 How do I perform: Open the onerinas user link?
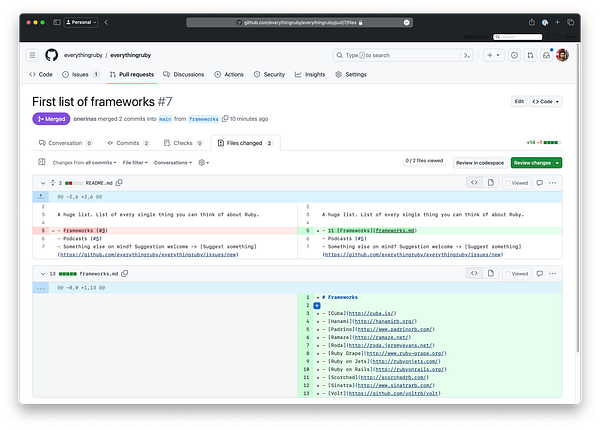[85, 119]
